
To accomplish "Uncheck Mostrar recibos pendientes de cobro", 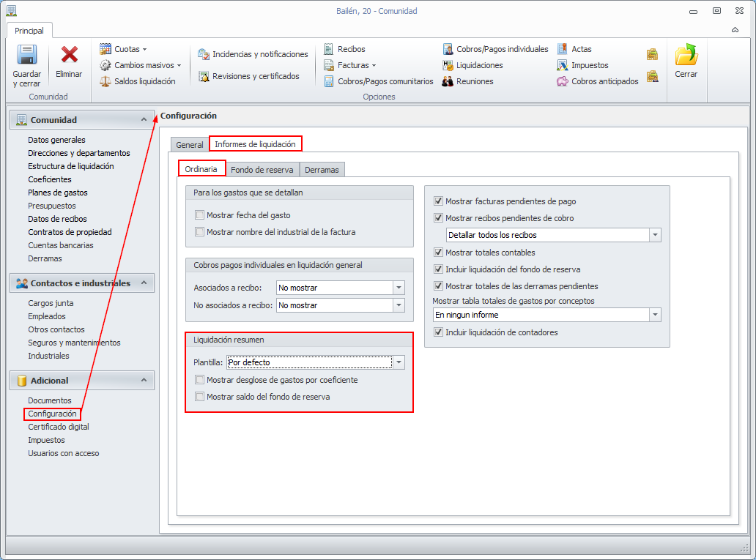I will (438, 218).
